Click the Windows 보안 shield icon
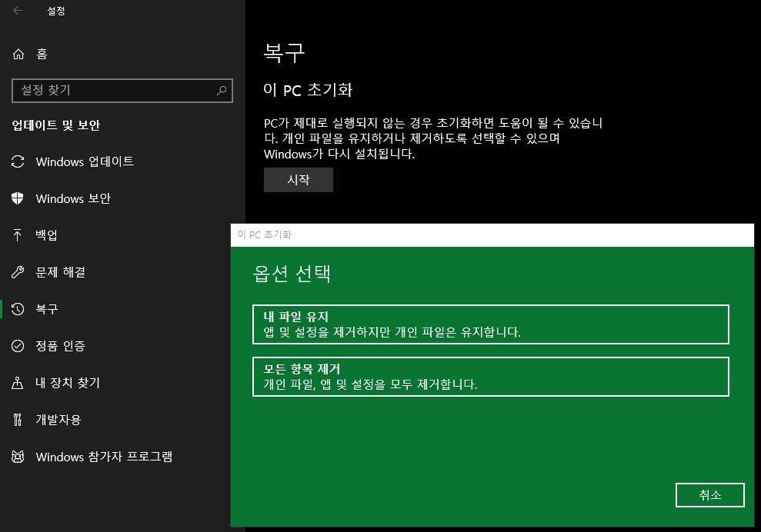Screen dimensions: 761x532 [18, 198]
